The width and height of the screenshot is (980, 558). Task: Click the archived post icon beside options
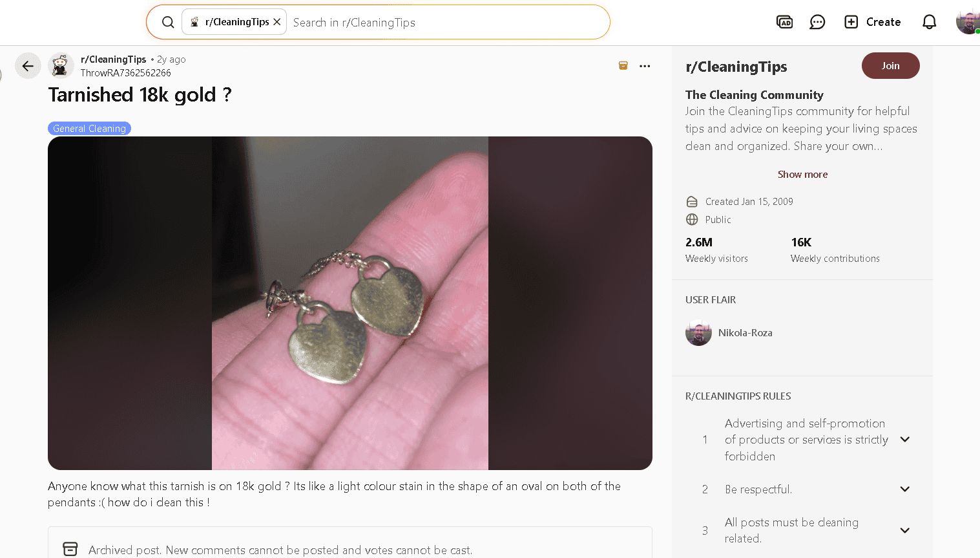pos(623,66)
